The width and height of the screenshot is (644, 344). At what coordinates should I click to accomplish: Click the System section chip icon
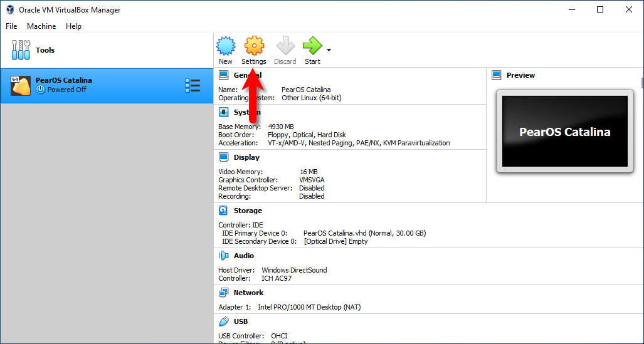point(223,112)
